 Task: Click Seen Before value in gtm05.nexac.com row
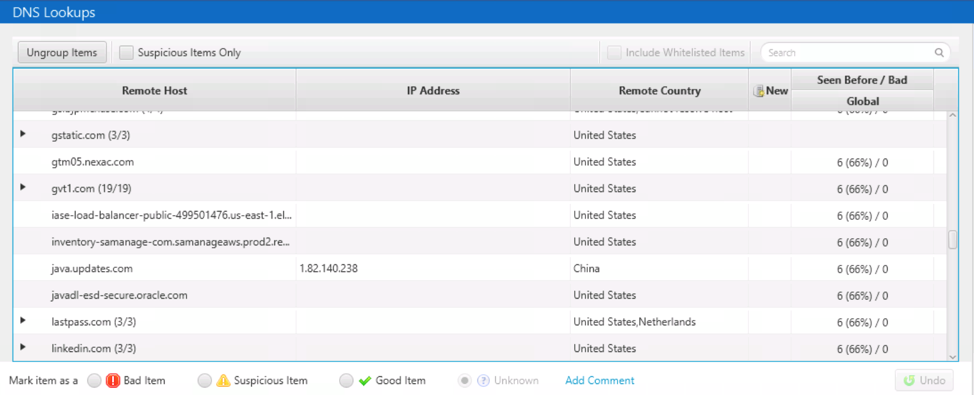tap(862, 163)
